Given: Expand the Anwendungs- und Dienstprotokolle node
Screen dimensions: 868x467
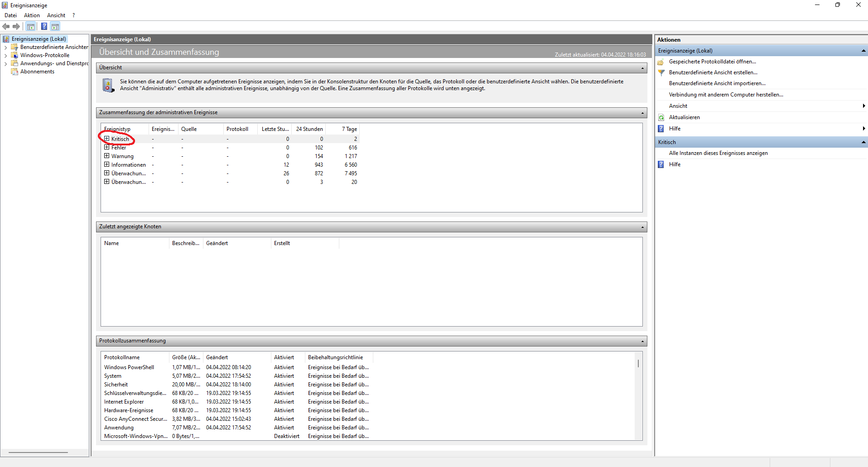Looking at the screenshot, I should [5, 63].
